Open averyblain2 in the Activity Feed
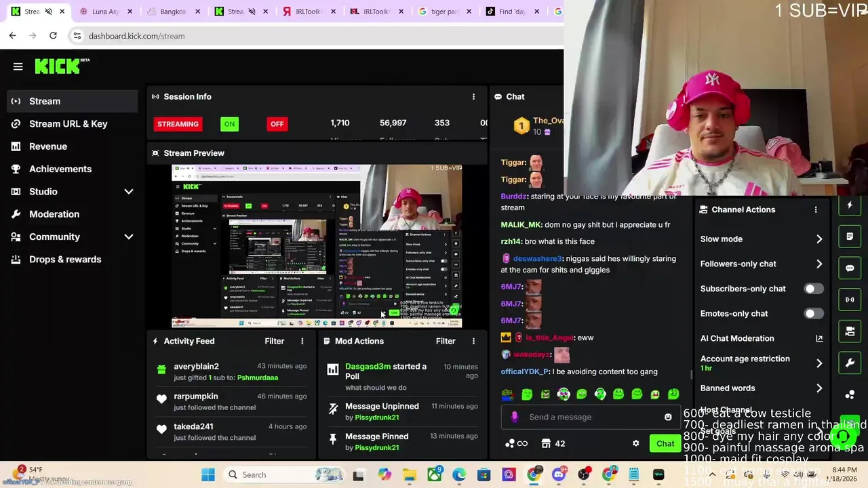 (x=196, y=367)
